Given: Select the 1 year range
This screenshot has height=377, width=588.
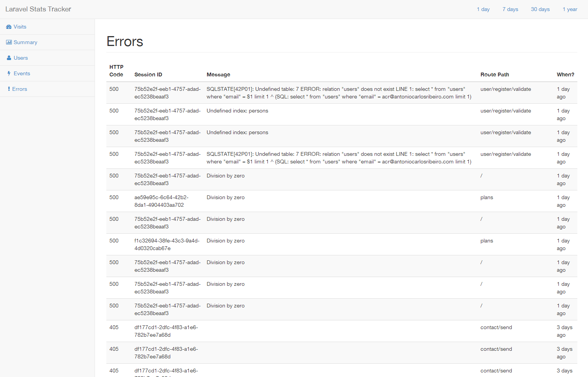Looking at the screenshot, I should pos(570,10).
